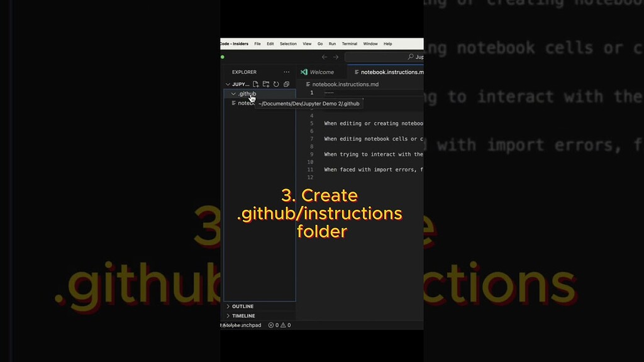Collapse the Jupyter workspace folder tree
Image resolution: width=644 pixels, height=362 pixels.
(229, 84)
